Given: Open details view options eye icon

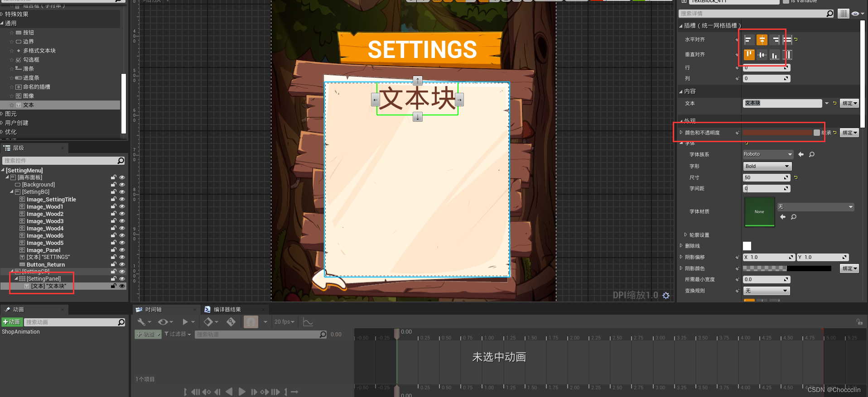Looking at the screenshot, I should point(857,14).
